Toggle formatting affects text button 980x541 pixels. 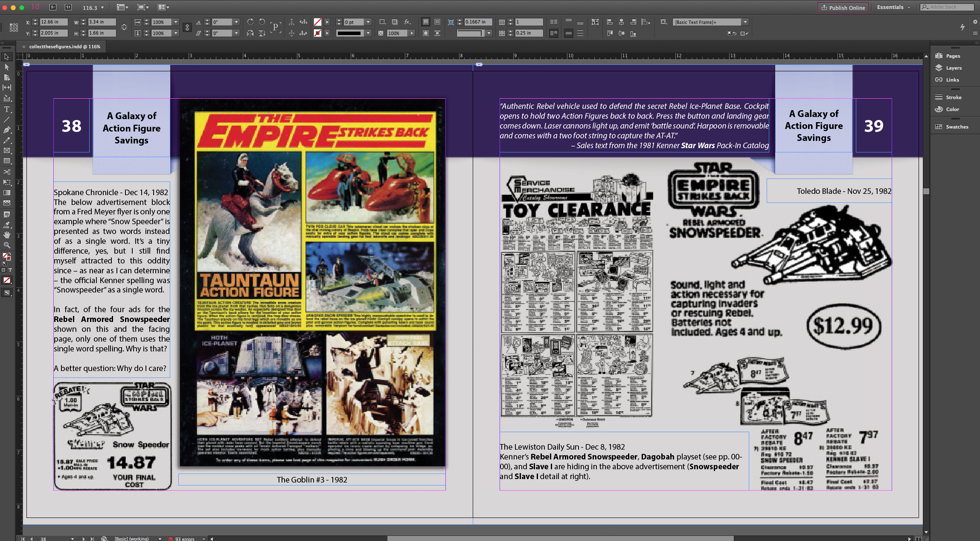point(10,270)
